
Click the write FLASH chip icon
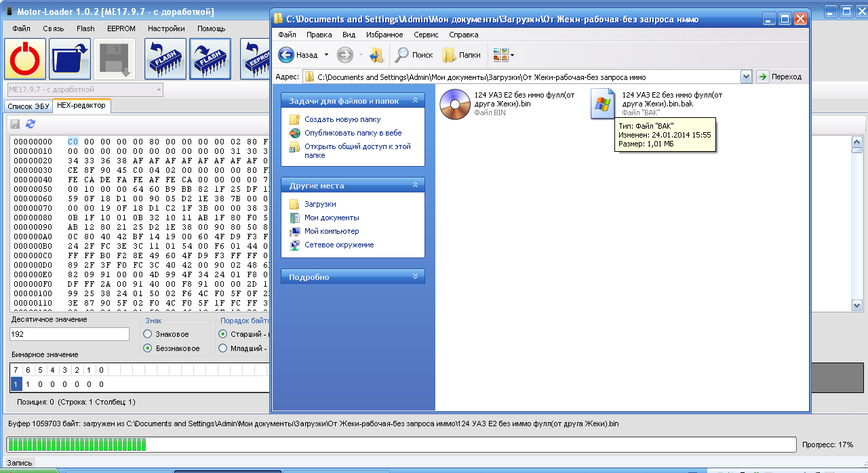(210, 59)
